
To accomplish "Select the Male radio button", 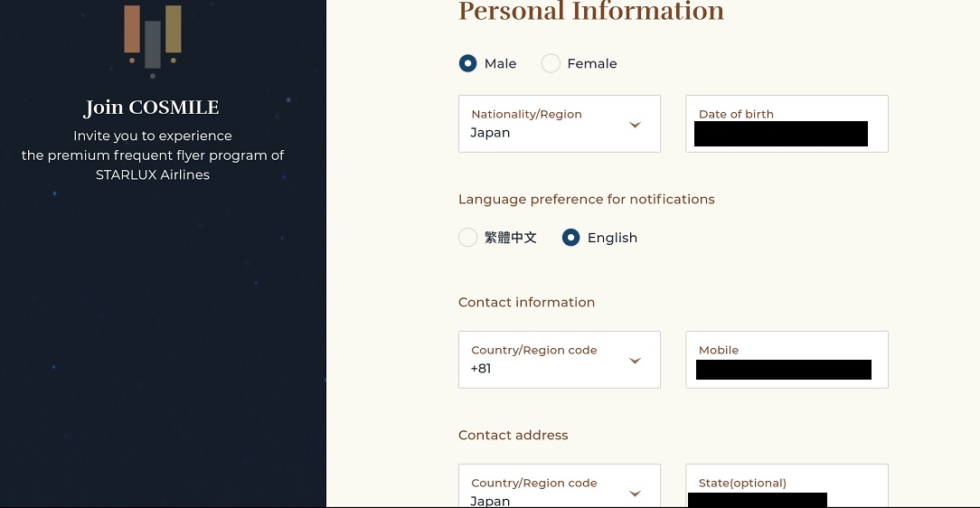I will (467, 63).
